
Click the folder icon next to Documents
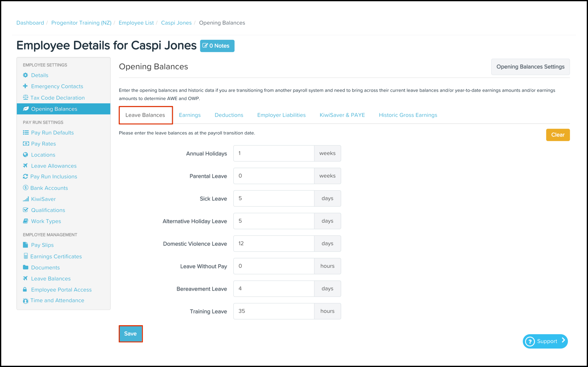(25, 267)
